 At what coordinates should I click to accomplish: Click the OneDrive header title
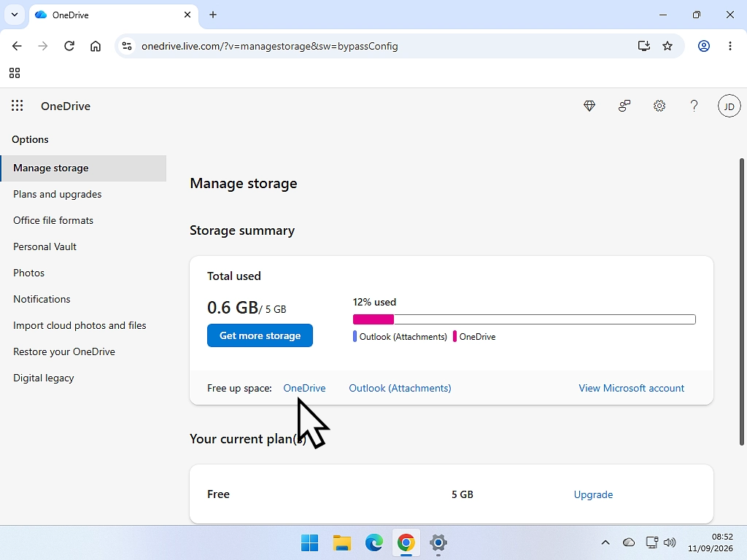click(x=66, y=106)
